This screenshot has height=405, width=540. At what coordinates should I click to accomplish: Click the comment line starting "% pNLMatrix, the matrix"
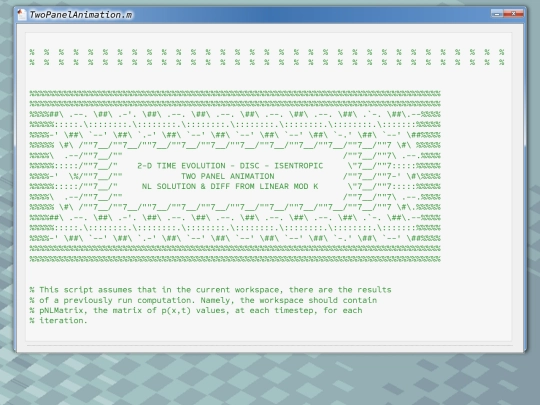pyautogui.click(x=196, y=310)
